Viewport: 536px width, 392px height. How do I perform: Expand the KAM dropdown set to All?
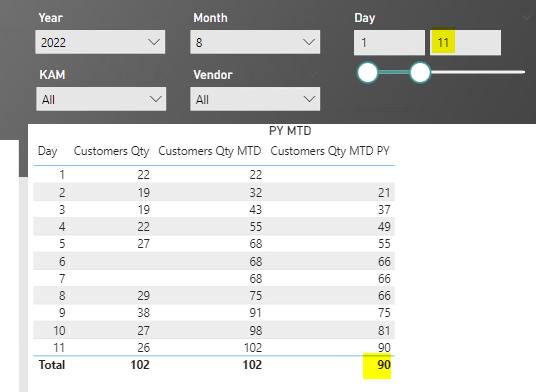(x=101, y=99)
